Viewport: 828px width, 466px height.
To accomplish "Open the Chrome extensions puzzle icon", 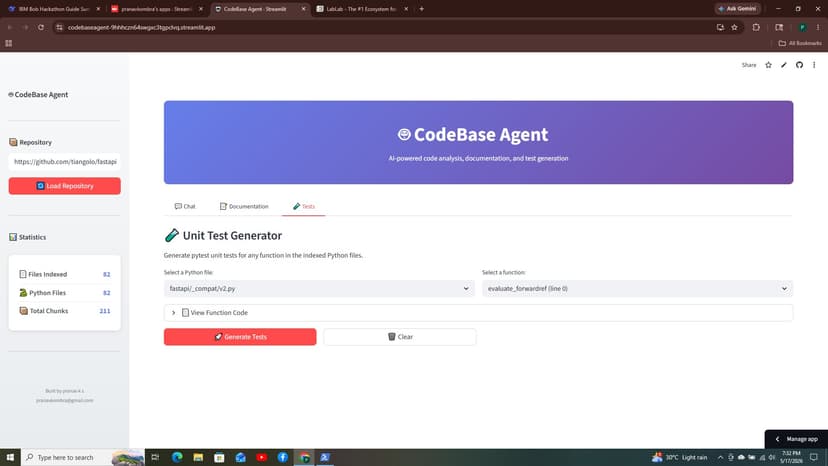I will 756,27.
